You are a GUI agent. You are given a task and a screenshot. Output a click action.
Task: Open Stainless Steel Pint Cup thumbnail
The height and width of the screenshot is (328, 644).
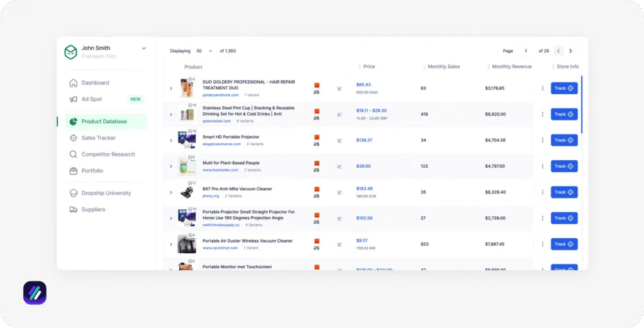pyautogui.click(x=187, y=114)
